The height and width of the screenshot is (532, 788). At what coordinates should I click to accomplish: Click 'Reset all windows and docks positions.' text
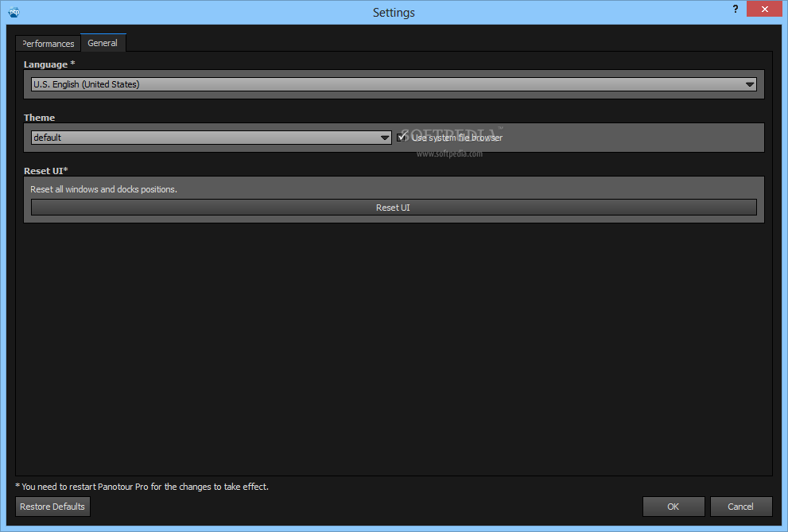pyautogui.click(x=103, y=189)
